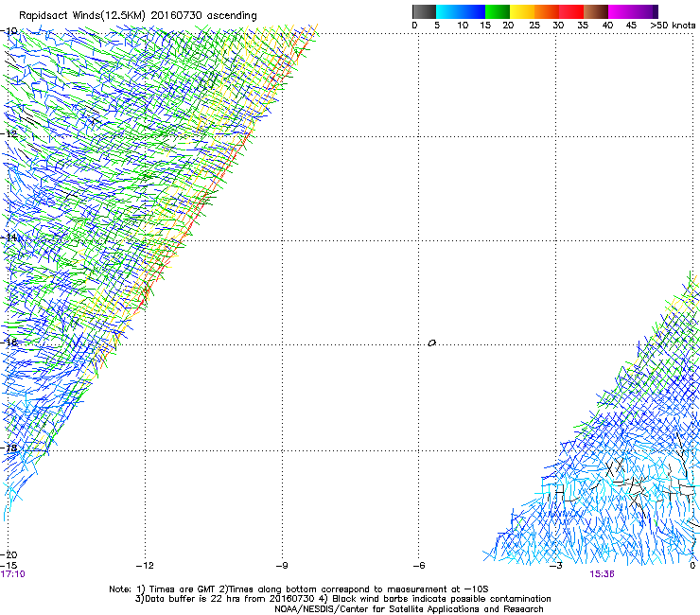
Task: Click the 0 longitude axis label
Action: (692, 566)
